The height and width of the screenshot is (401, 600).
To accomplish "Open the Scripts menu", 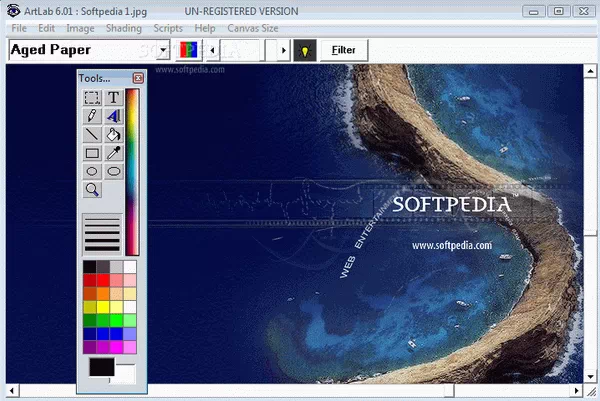I will (168, 28).
